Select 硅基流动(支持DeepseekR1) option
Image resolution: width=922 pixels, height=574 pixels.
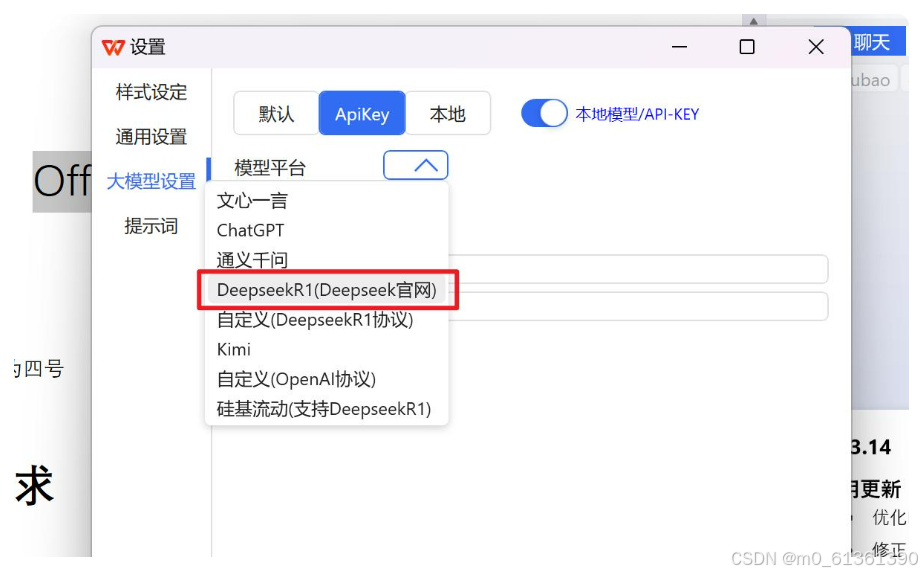point(327,409)
